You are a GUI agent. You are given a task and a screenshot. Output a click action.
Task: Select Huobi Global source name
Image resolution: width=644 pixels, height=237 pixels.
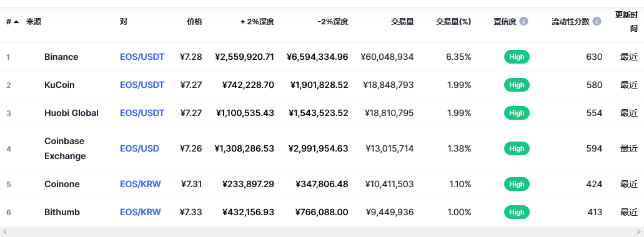71,113
